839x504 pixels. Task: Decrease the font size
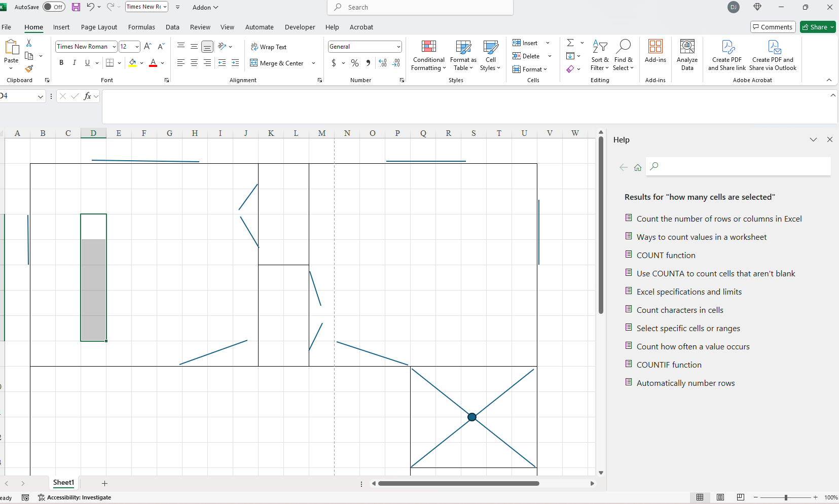click(x=161, y=47)
